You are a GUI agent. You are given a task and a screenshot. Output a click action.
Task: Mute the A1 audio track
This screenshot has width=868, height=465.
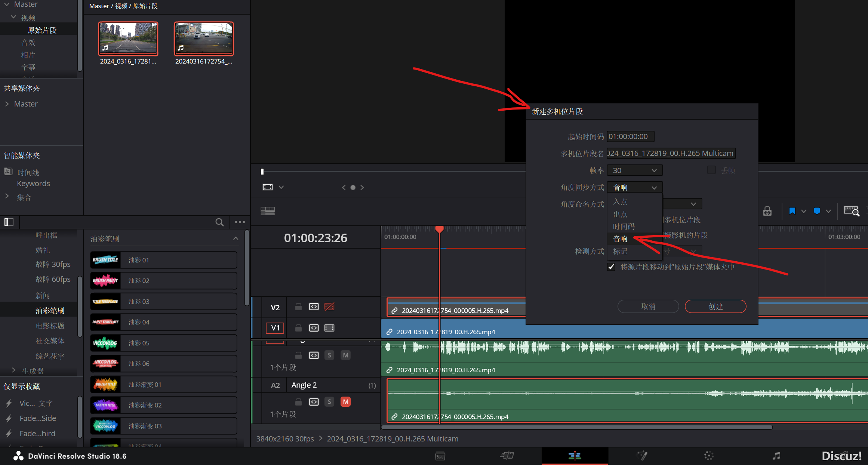tap(345, 355)
